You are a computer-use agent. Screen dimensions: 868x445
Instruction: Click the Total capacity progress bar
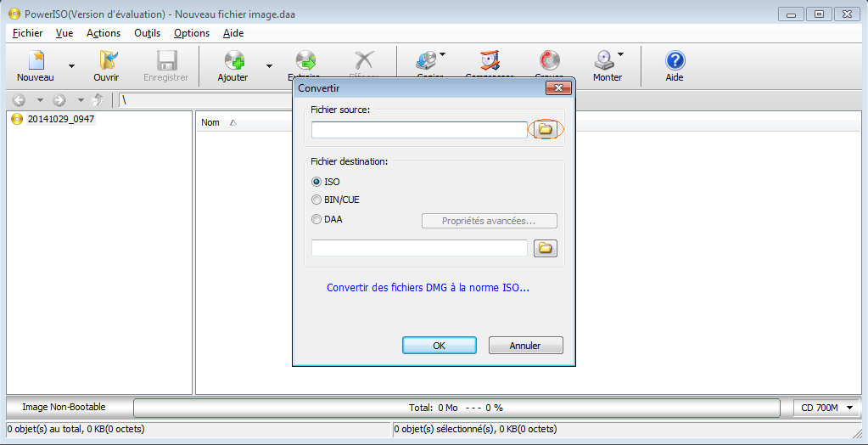click(x=456, y=408)
